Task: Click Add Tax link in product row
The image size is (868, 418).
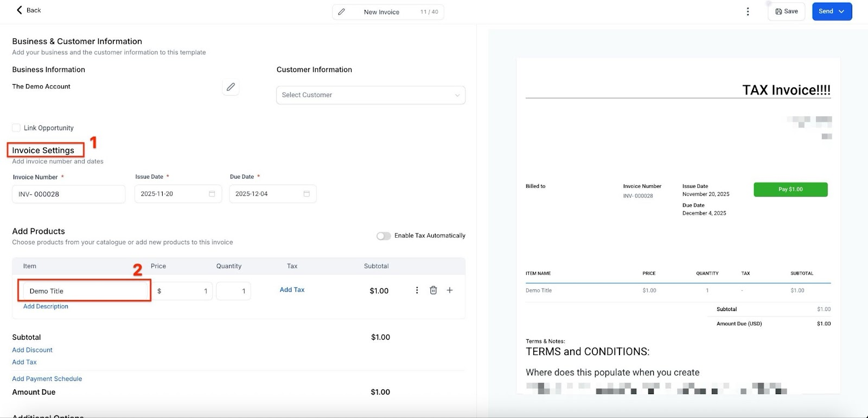Action: pyautogui.click(x=292, y=290)
